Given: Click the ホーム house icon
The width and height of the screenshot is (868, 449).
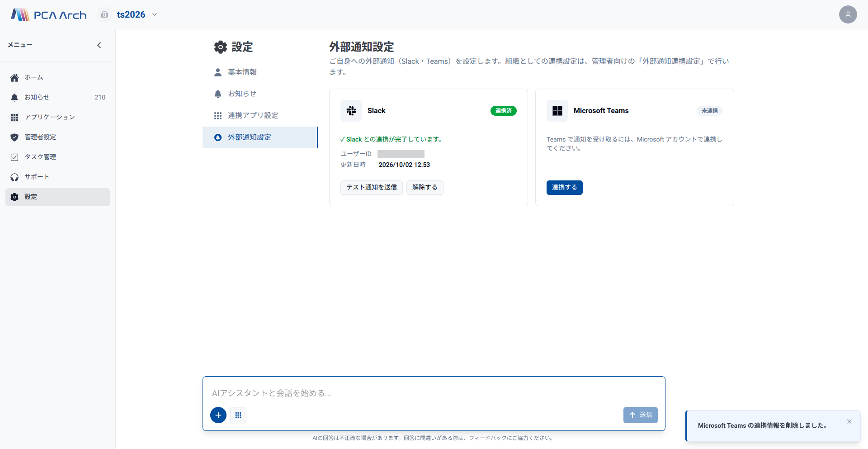Looking at the screenshot, I should 14,78.
